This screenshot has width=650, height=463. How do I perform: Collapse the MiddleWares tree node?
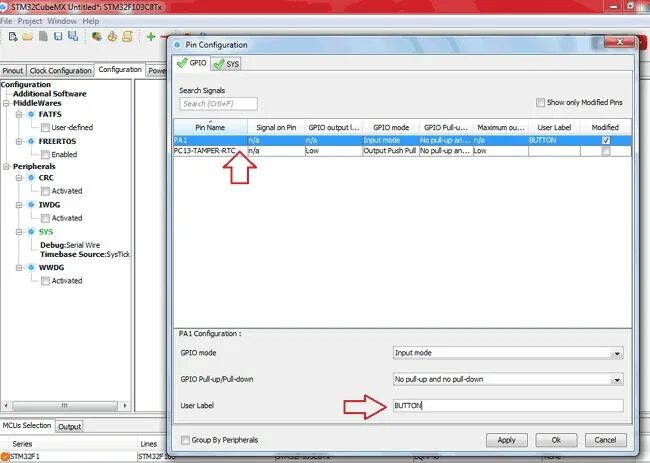pos(6,103)
